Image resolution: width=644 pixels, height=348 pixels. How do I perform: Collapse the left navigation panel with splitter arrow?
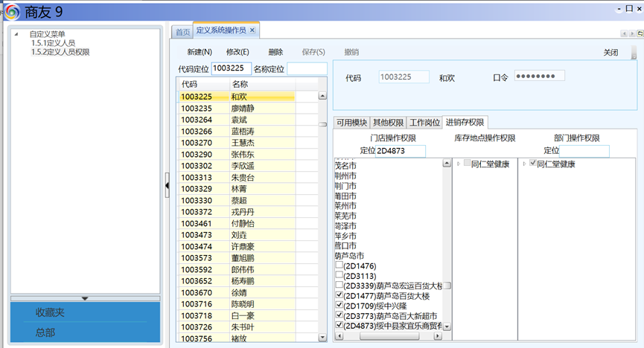(168, 185)
